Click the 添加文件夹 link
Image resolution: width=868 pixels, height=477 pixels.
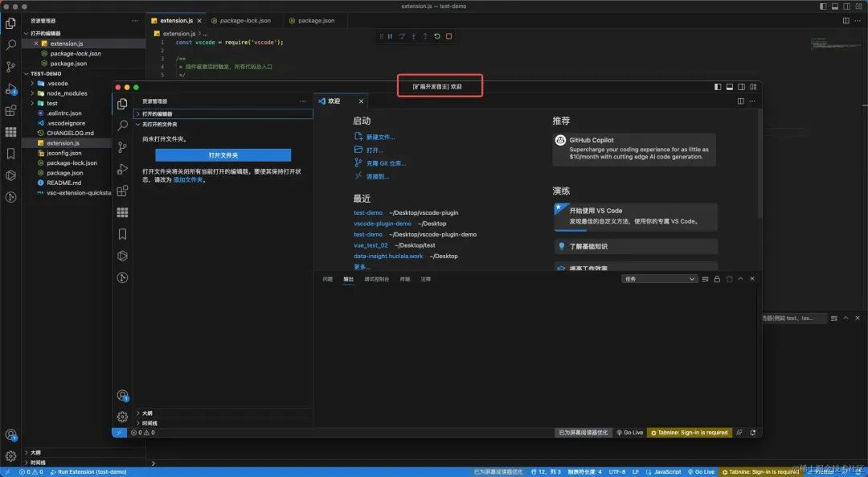coord(188,180)
